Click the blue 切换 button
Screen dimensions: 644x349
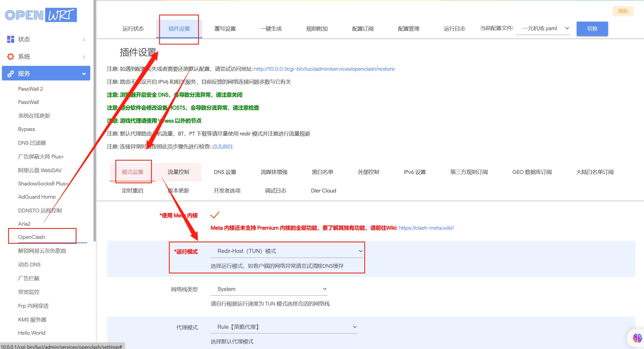pos(592,29)
